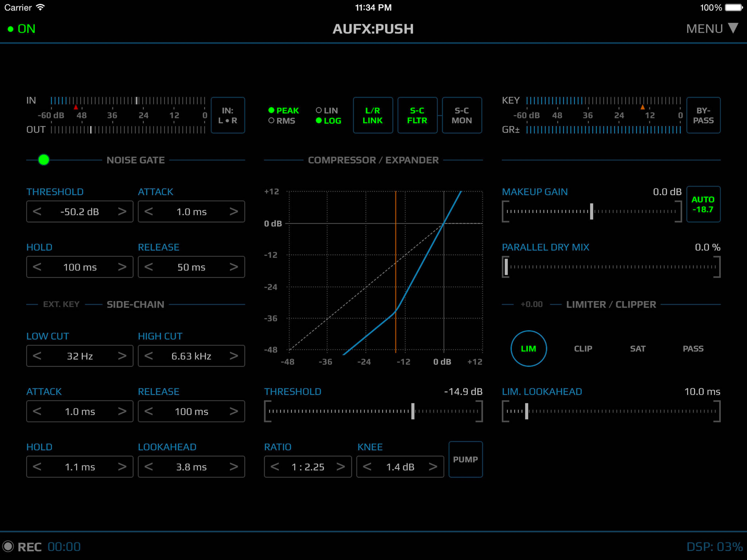Screen dimensions: 747x560
Task: Select PASS limiter mode
Action: pos(693,349)
